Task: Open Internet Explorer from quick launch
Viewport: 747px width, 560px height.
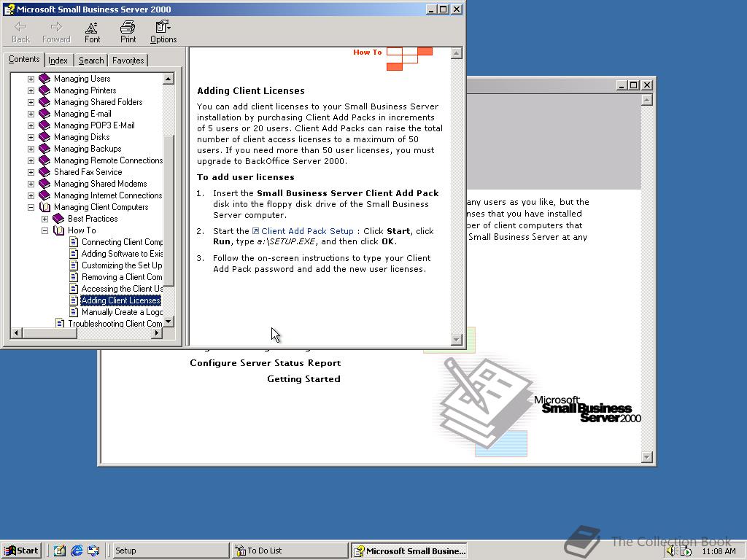Action: 76,551
